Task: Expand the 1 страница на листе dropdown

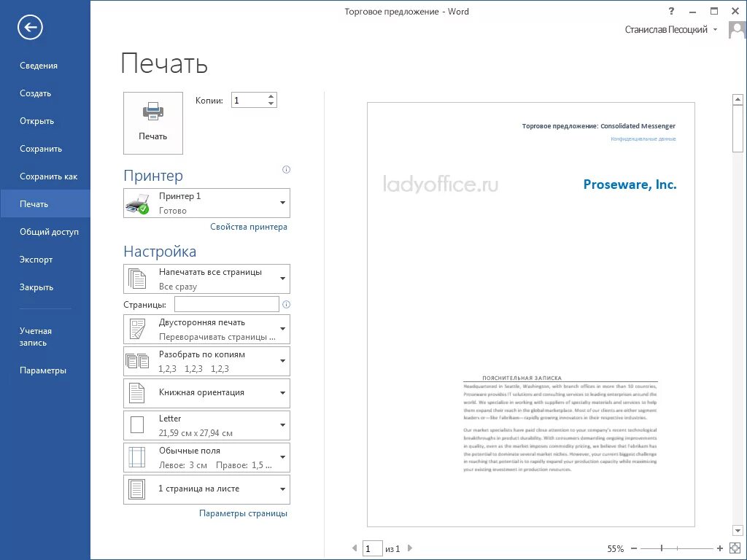Action: 283,489
